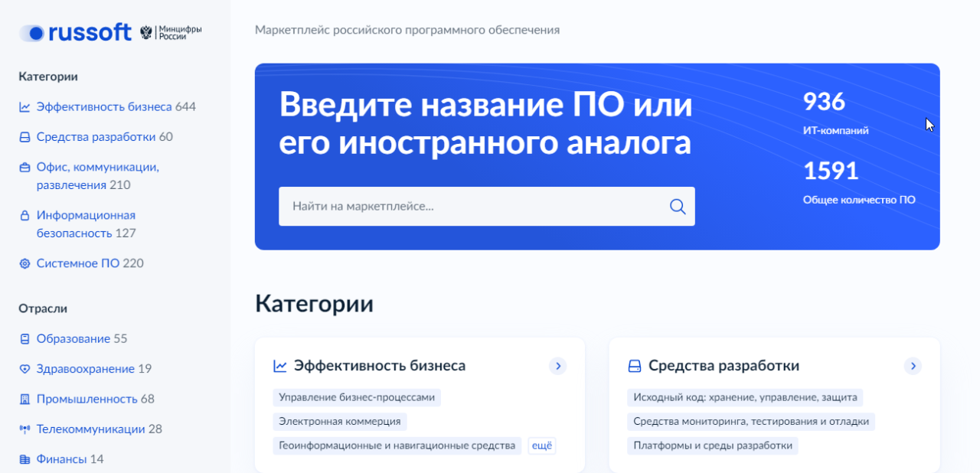Choose tag Геоинформационные и навигационные средства
The image size is (980, 473).
click(x=397, y=445)
